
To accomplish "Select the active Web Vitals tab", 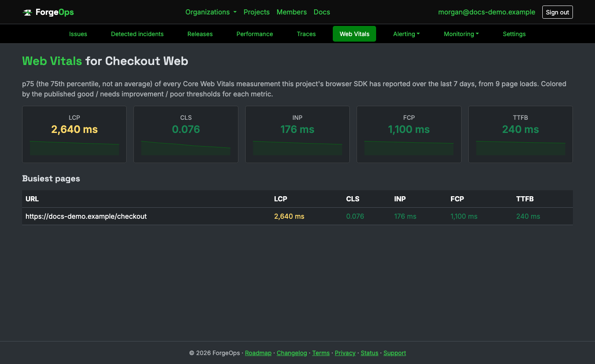I will coord(354,34).
